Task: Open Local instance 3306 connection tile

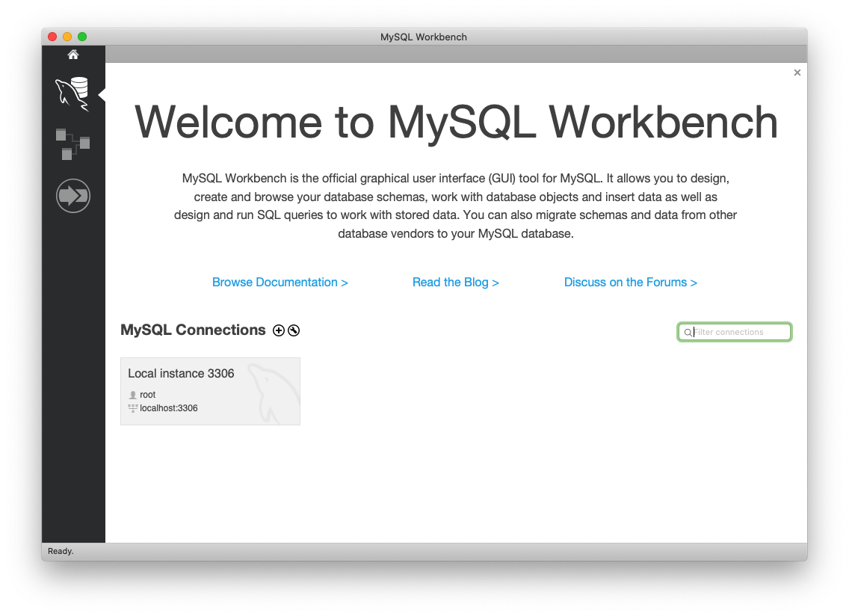Action: pos(210,391)
